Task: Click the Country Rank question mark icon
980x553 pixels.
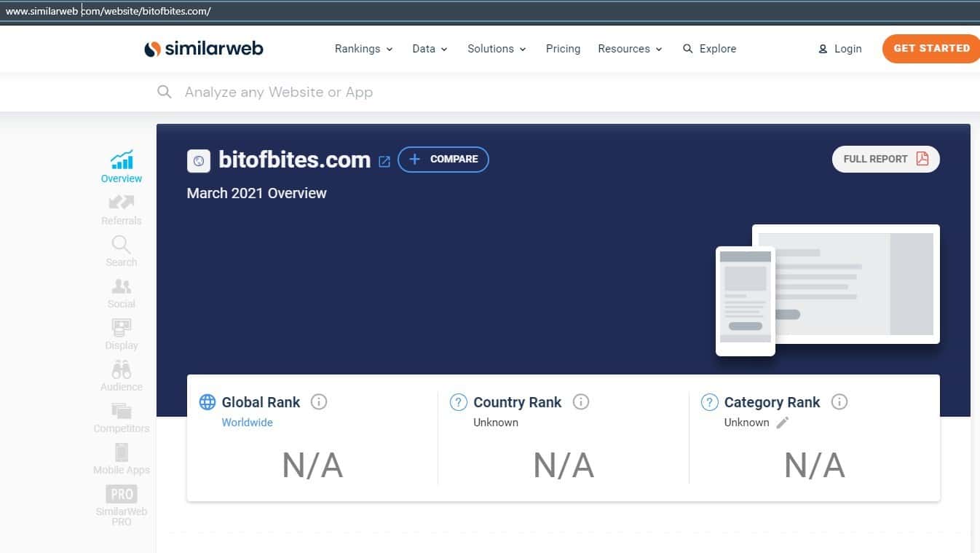Action: [458, 401]
